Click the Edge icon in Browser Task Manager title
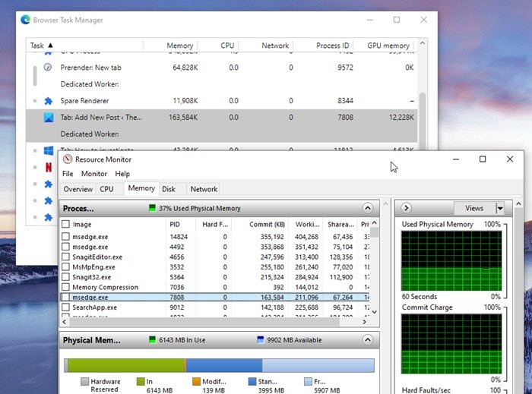The image size is (532, 394). (x=26, y=20)
